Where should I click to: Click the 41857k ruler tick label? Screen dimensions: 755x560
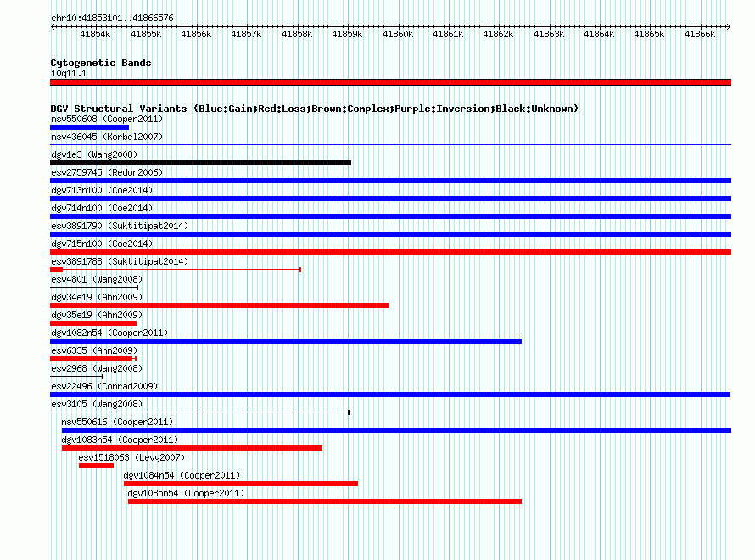point(246,34)
